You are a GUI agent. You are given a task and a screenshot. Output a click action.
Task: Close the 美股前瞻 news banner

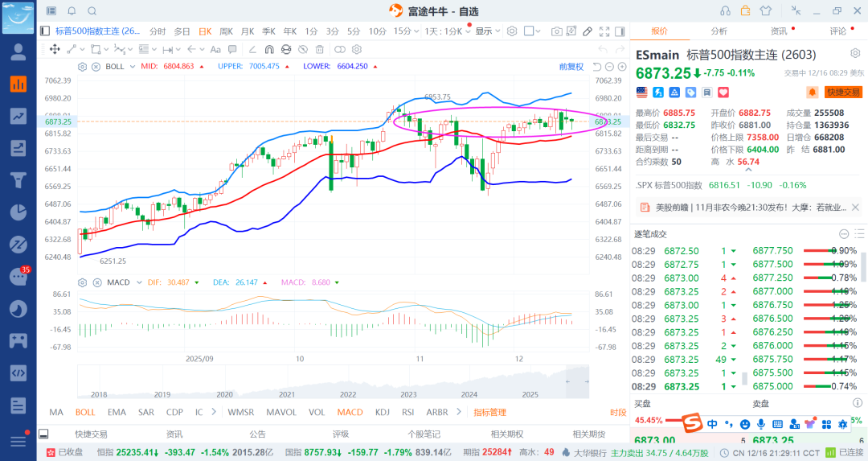point(855,208)
